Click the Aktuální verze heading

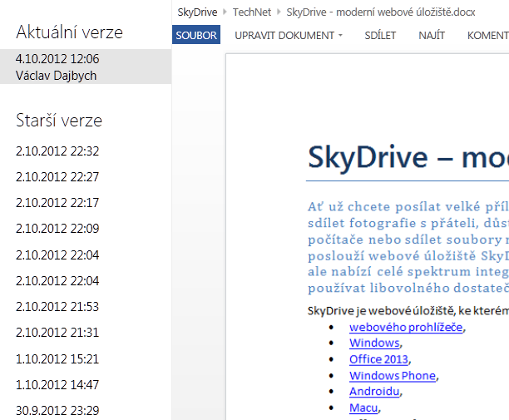pos(70,32)
